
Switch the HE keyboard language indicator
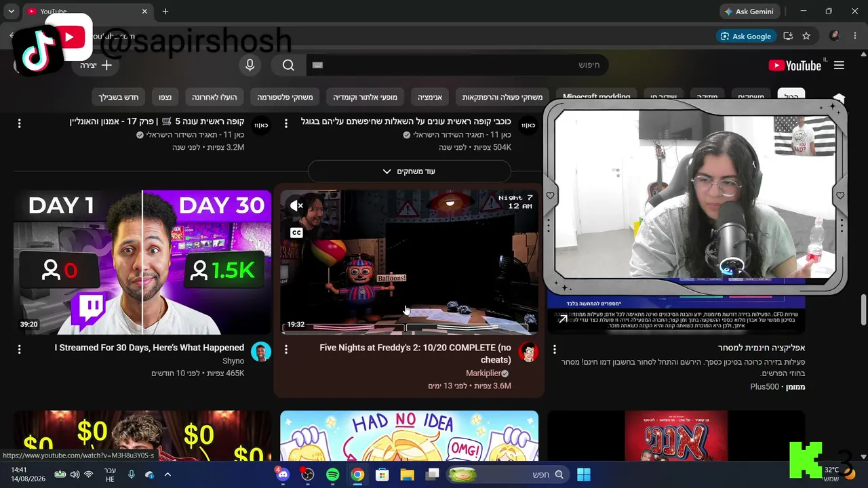click(110, 474)
